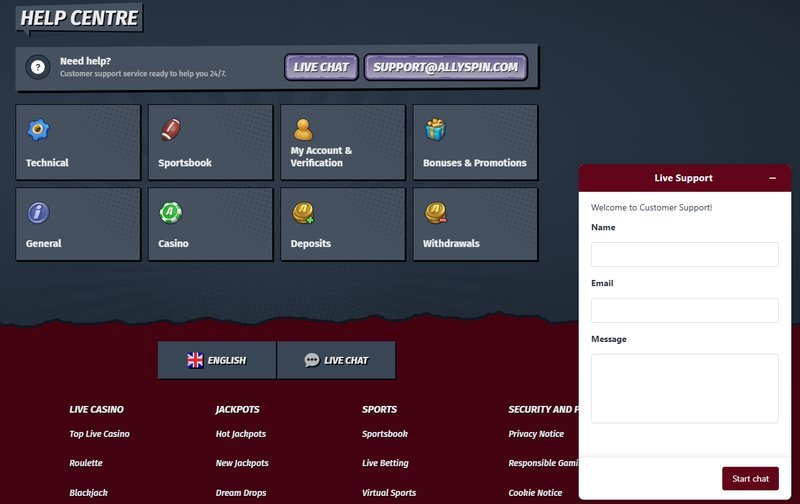This screenshot has width=800, height=504.
Task: Click the JACKPOTS footer heading
Action: tap(237, 409)
